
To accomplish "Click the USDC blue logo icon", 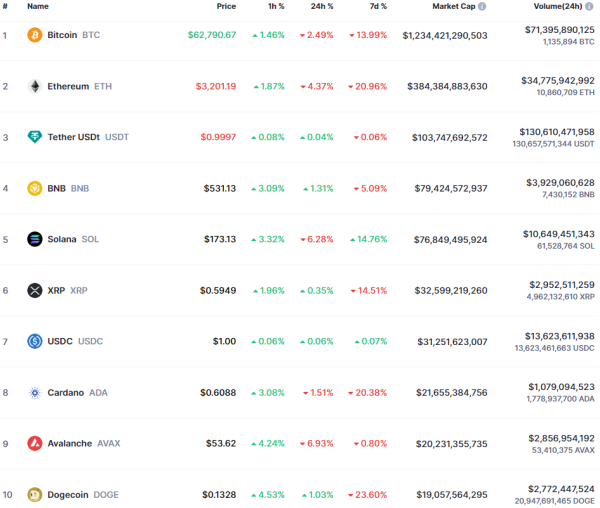I will 34,341.
